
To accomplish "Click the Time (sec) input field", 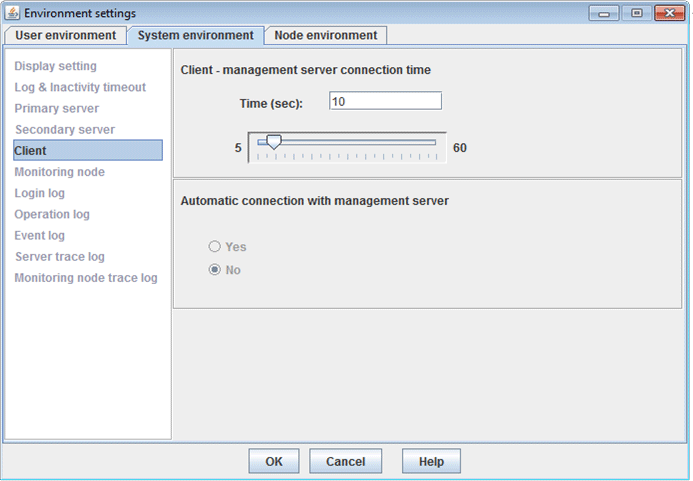I will point(385,101).
